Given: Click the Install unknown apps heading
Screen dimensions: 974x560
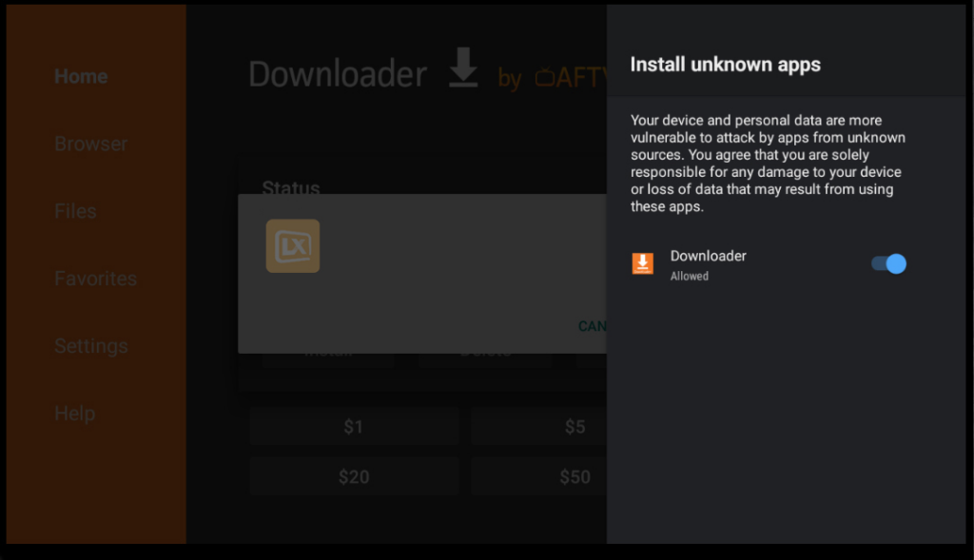Looking at the screenshot, I should pyautogui.click(x=725, y=65).
